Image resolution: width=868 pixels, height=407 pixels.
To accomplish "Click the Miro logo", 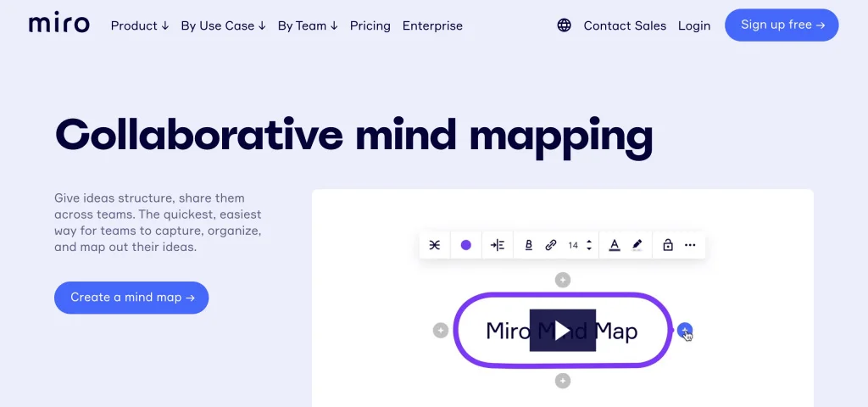I will point(58,25).
